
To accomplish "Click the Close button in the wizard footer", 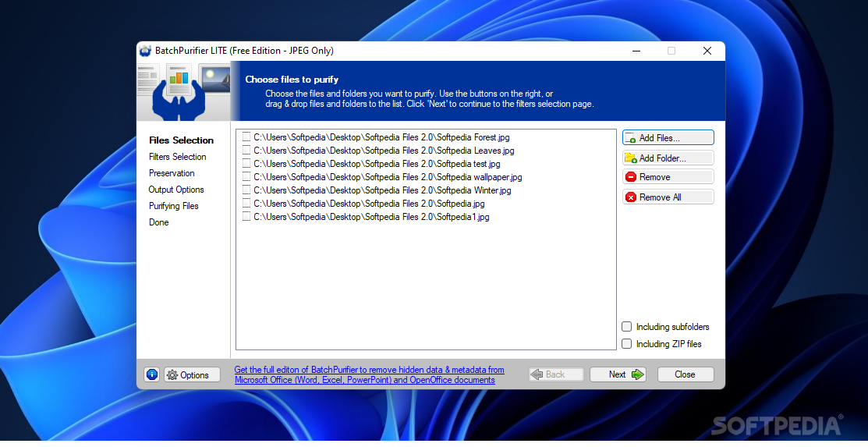I will pyautogui.click(x=686, y=374).
